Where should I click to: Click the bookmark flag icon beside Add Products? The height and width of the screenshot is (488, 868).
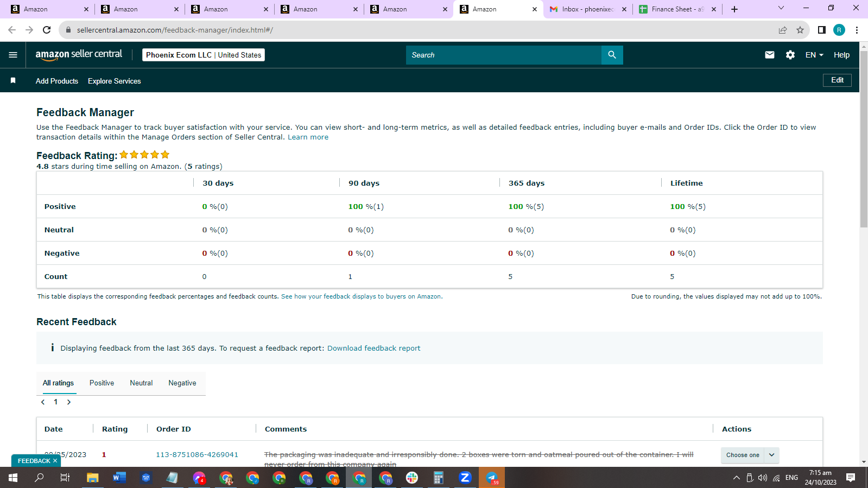click(13, 80)
